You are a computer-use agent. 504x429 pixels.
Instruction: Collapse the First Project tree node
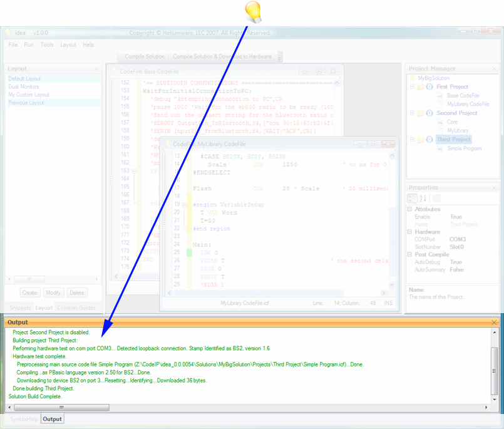point(412,86)
